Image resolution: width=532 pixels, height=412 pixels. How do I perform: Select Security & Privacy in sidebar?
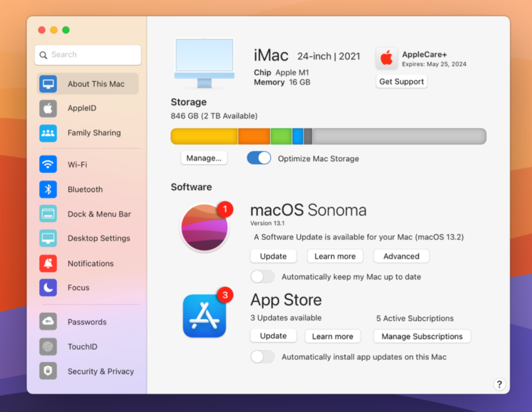pyautogui.click(x=101, y=371)
